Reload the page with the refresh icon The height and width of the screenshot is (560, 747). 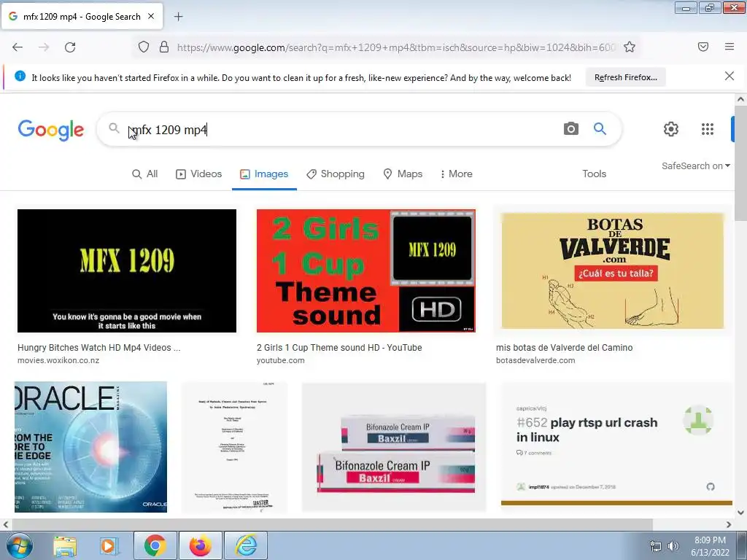coord(70,47)
